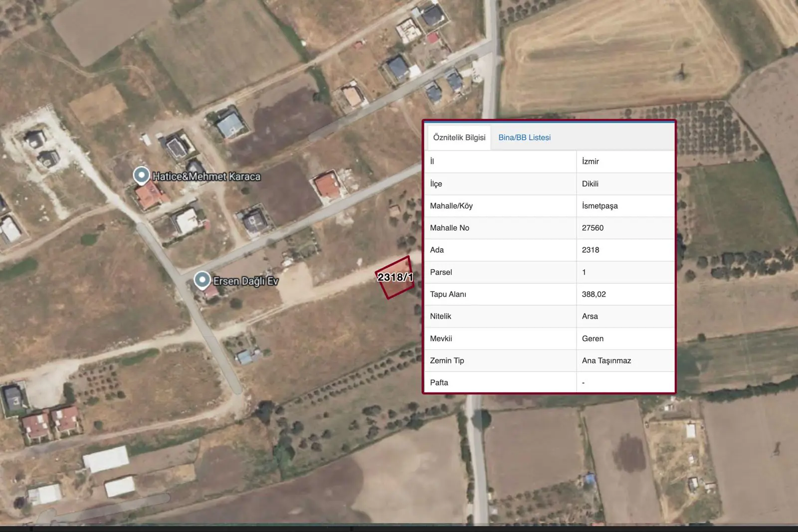Click the Ersen Dağlı Ev map pin icon
The image size is (798, 532).
[x=202, y=280]
